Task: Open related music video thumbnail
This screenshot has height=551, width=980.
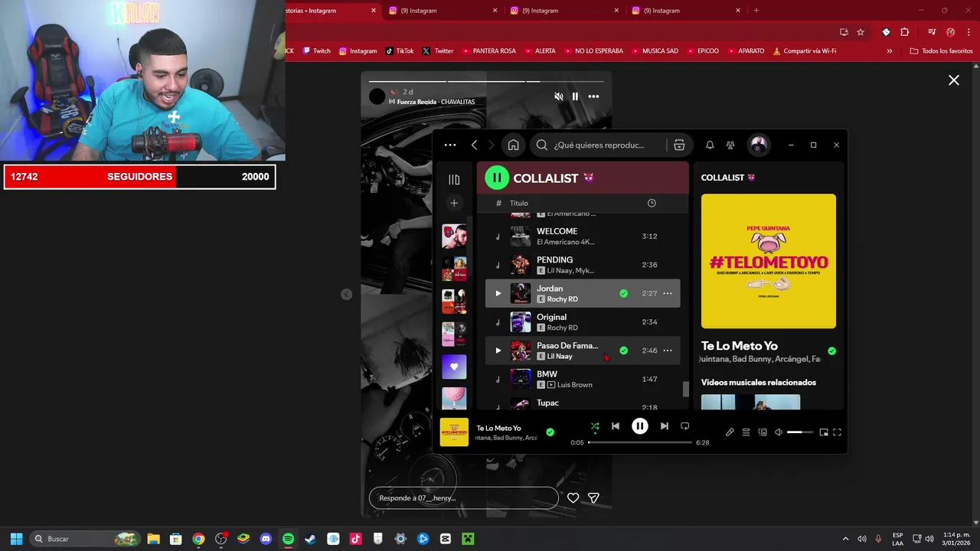Action: (x=750, y=402)
